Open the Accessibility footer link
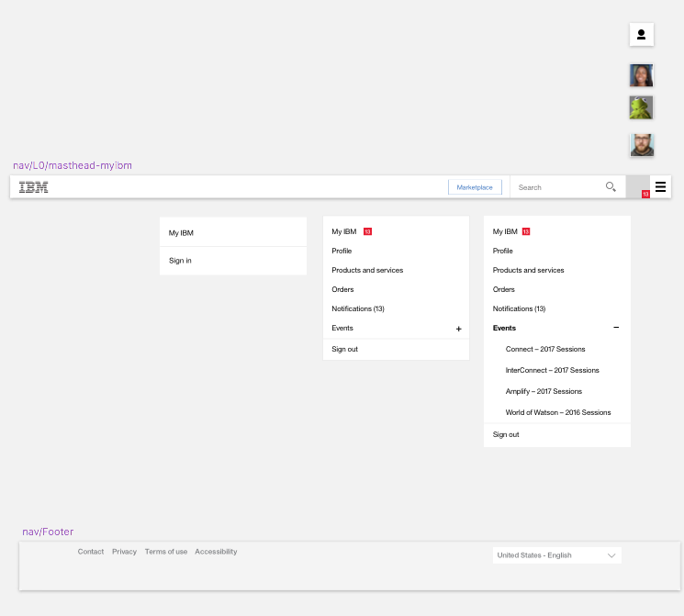This screenshot has height=616, width=684. 216,552
